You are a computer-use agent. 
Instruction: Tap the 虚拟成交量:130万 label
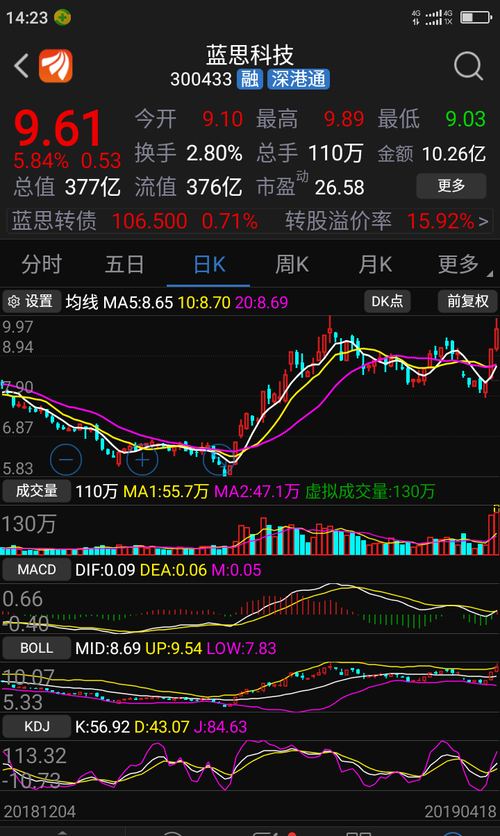click(370, 491)
